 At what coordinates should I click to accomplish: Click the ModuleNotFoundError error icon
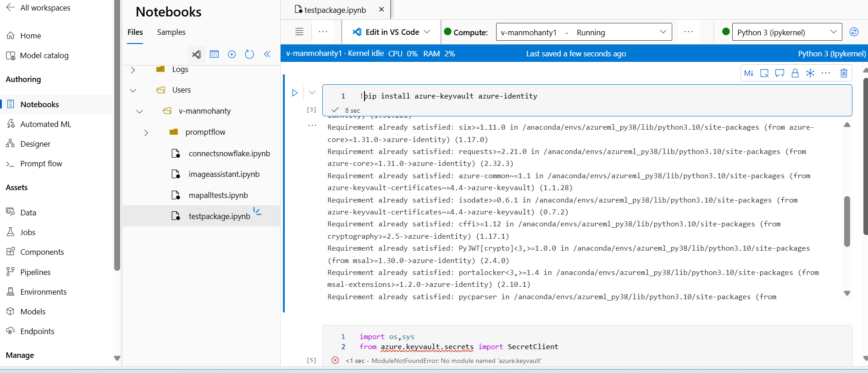pyautogui.click(x=335, y=361)
